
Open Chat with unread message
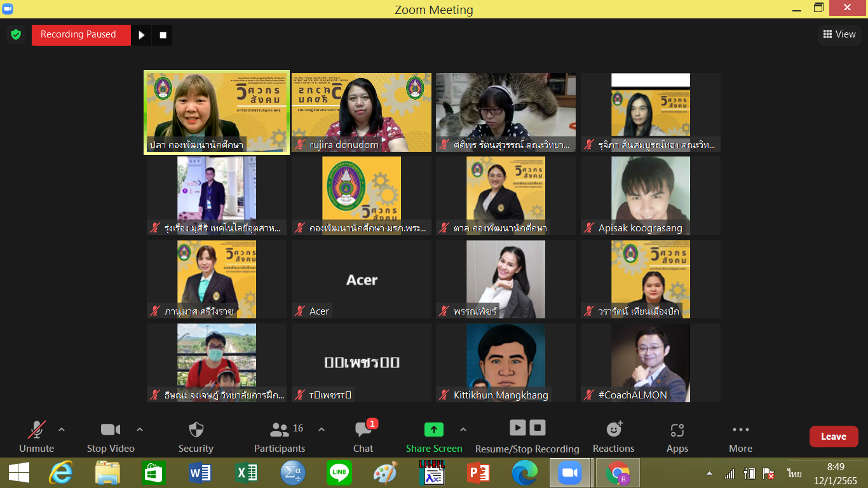click(363, 430)
